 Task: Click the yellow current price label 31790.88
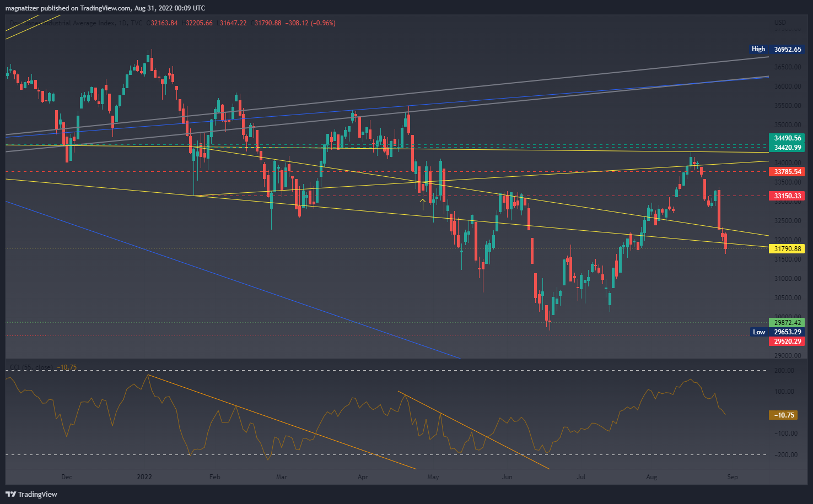pos(787,249)
